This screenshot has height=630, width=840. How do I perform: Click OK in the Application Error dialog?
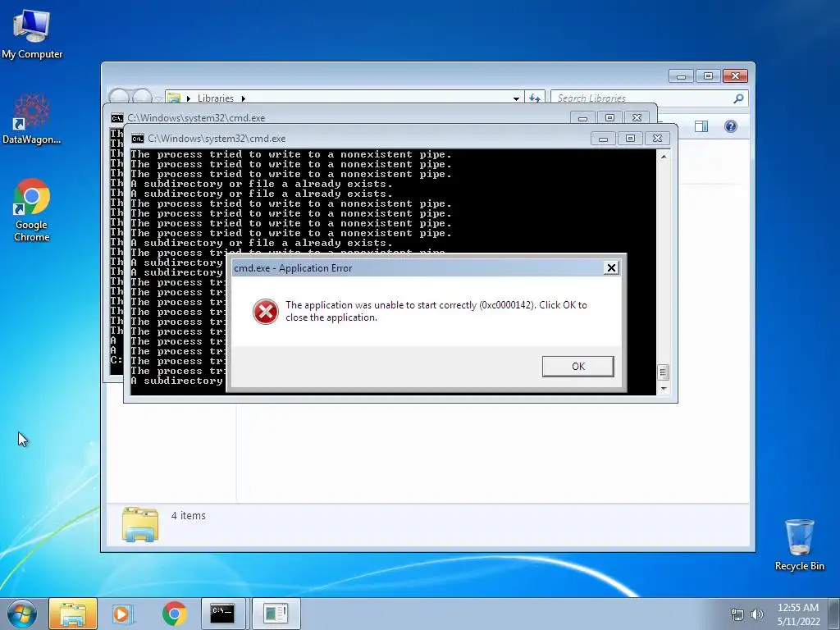(577, 367)
